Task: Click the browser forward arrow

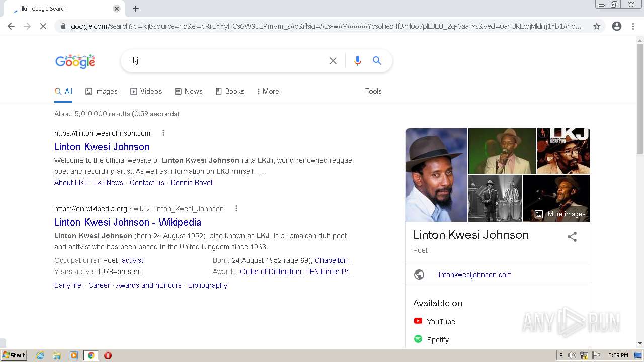Action: pyautogui.click(x=27, y=26)
